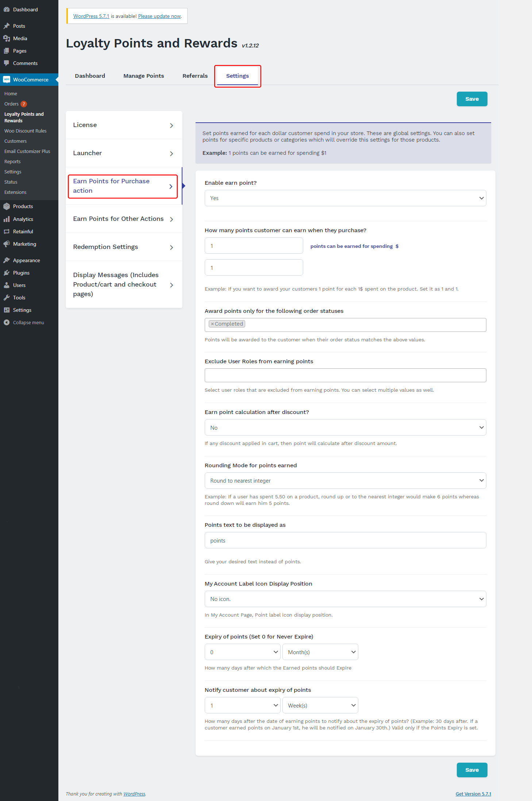
Task: Switch to the Manage Points tab
Action: pos(144,76)
